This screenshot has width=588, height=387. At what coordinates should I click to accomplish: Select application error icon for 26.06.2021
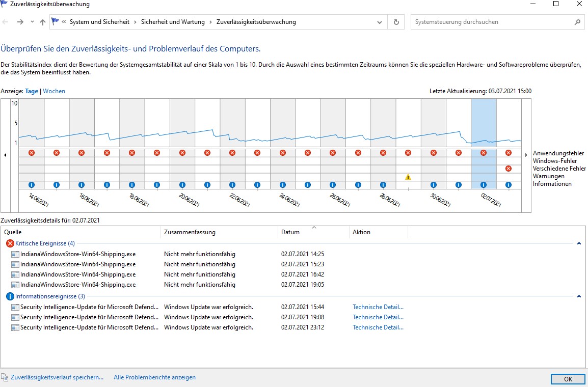[x=333, y=153]
